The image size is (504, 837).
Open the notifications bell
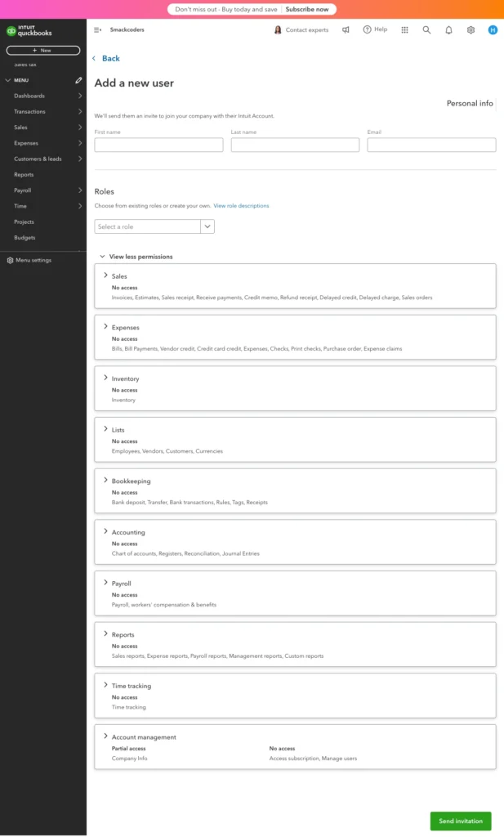448,29
